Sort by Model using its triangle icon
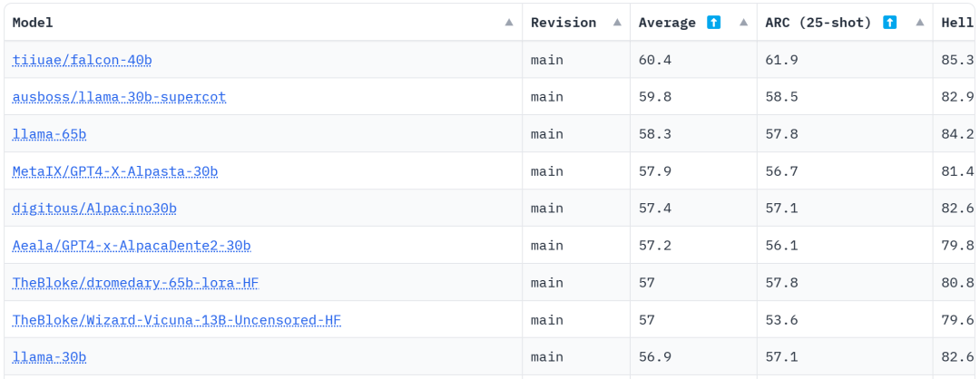 click(x=509, y=23)
